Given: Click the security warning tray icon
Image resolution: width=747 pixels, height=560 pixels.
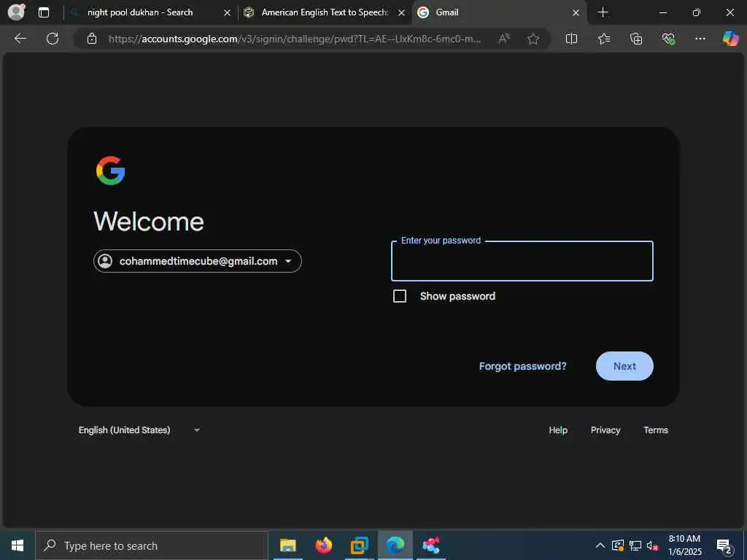Looking at the screenshot, I should pos(618,545).
